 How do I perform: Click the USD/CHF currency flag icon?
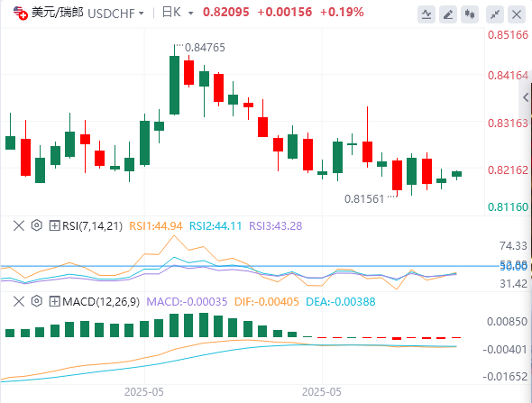point(21,13)
